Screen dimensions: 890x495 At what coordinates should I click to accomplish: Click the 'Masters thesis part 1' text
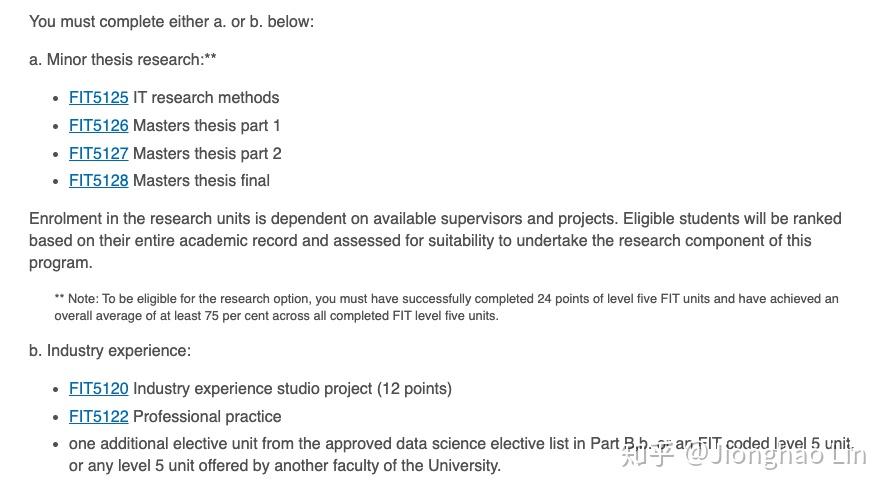[207, 126]
